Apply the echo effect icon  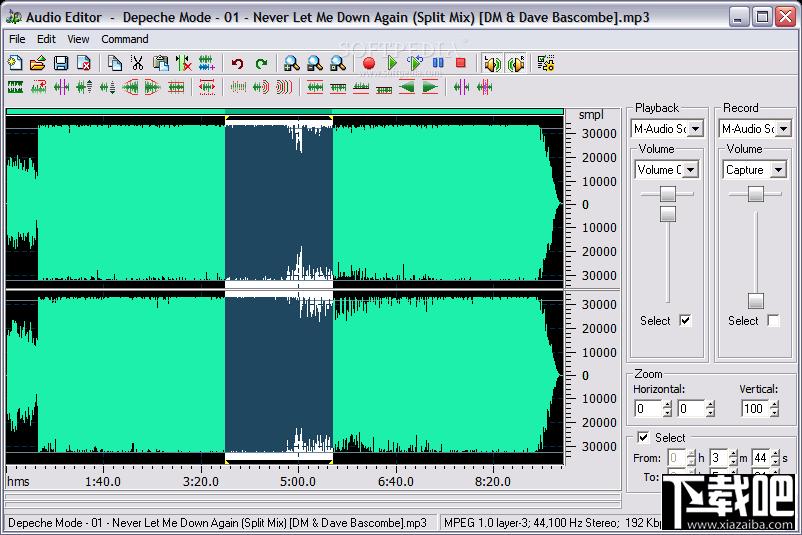point(261,87)
